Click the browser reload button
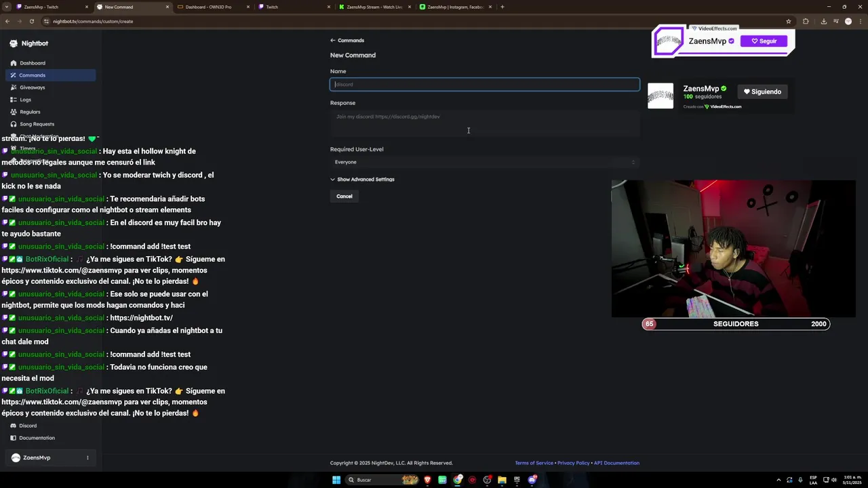Image resolution: width=868 pixels, height=488 pixels. [31, 21]
